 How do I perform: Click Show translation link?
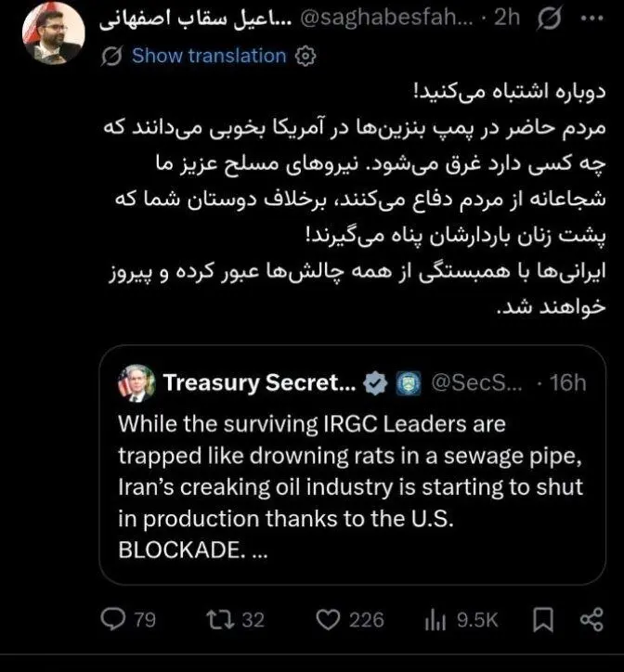pos(209,56)
